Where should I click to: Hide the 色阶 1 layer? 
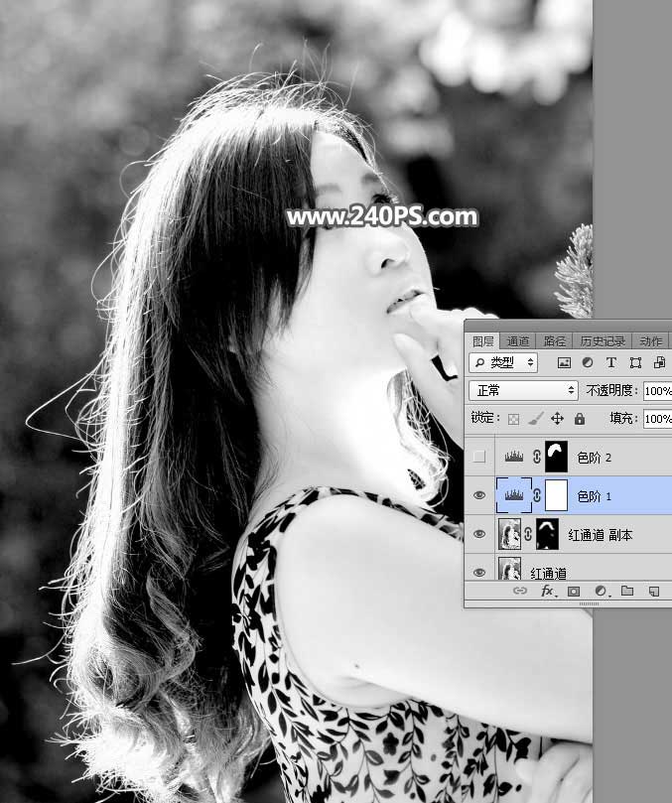479,495
